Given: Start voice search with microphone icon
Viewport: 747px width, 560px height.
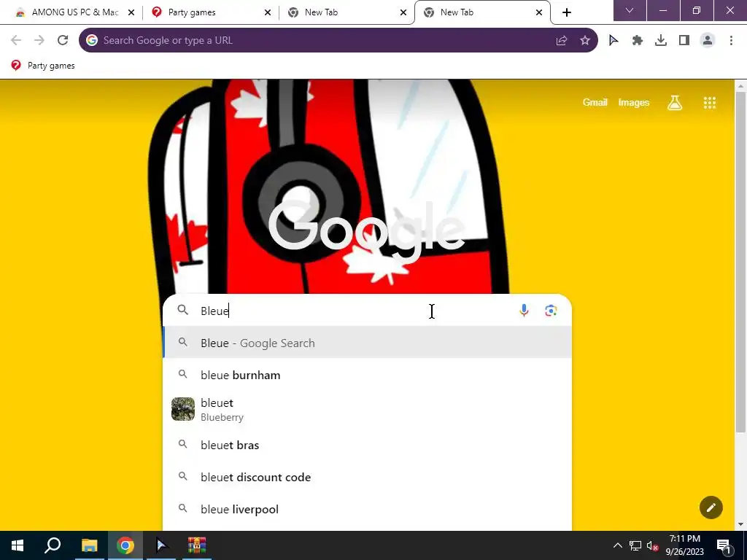Looking at the screenshot, I should tap(524, 311).
